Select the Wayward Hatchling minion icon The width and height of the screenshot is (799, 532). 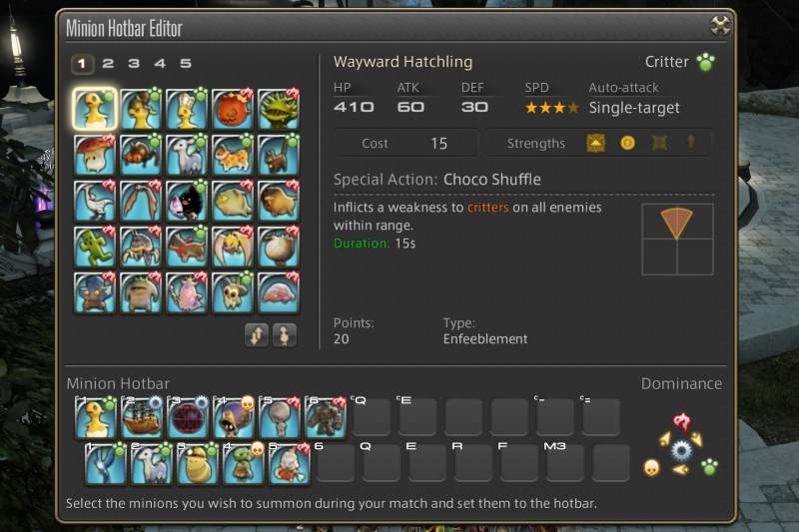click(x=95, y=109)
